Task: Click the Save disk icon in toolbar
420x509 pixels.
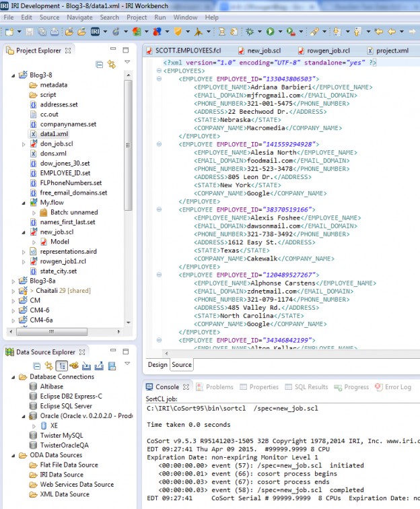Action: click(x=30, y=32)
